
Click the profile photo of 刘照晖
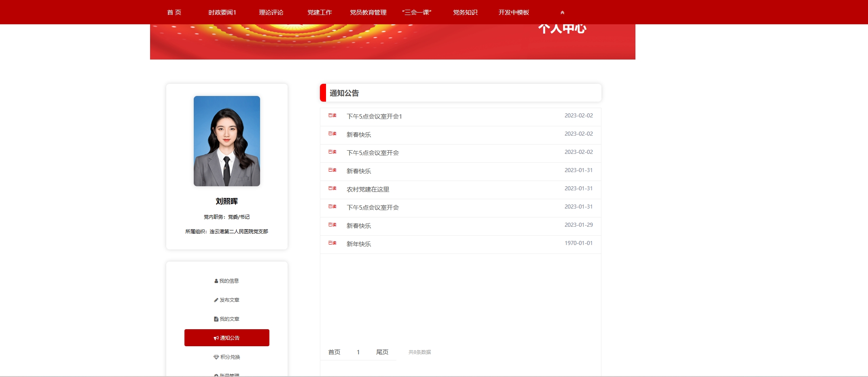click(x=227, y=141)
